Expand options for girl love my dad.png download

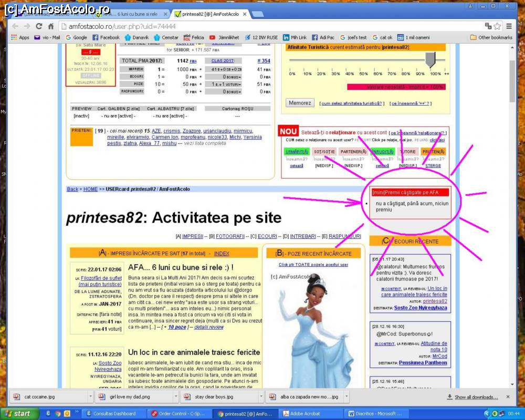[x=176, y=396]
